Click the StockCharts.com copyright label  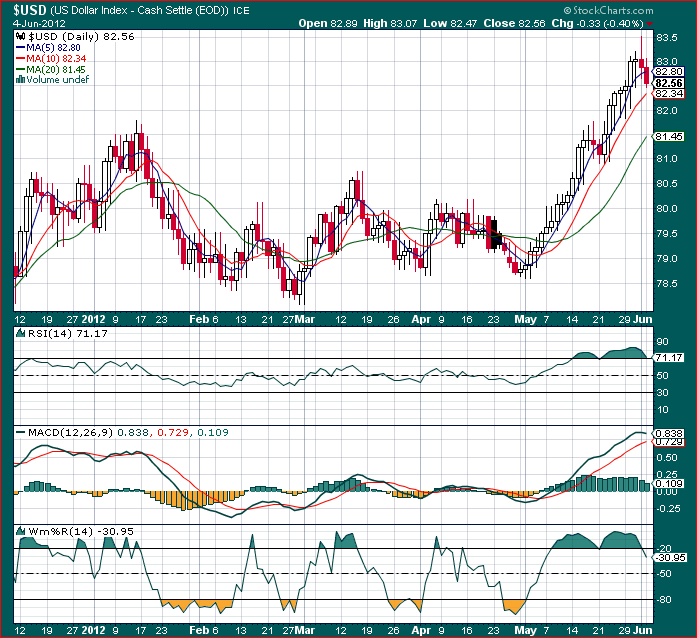[608, 10]
